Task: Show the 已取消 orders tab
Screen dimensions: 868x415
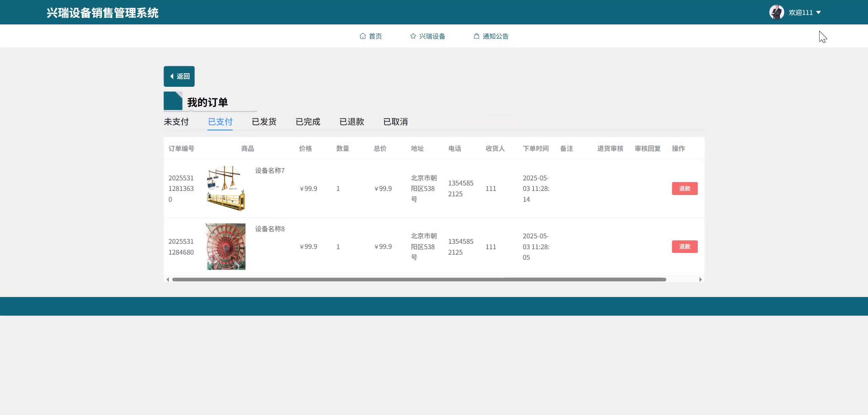Action: (395, 122)
